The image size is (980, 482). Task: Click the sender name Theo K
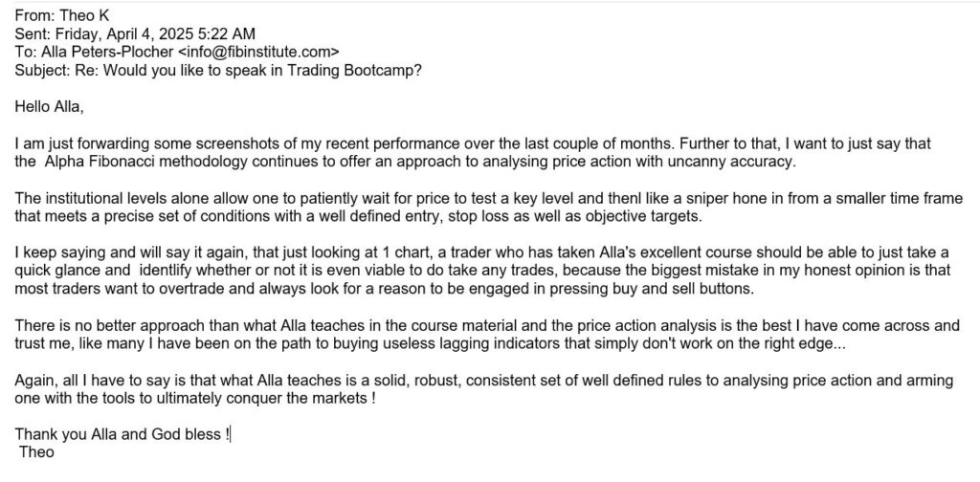[84, 16]
